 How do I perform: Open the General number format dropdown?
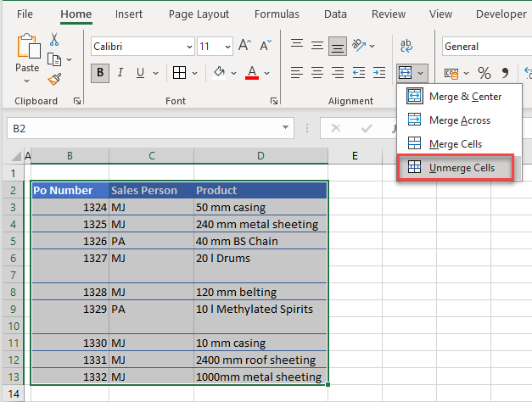coord(484,47)
